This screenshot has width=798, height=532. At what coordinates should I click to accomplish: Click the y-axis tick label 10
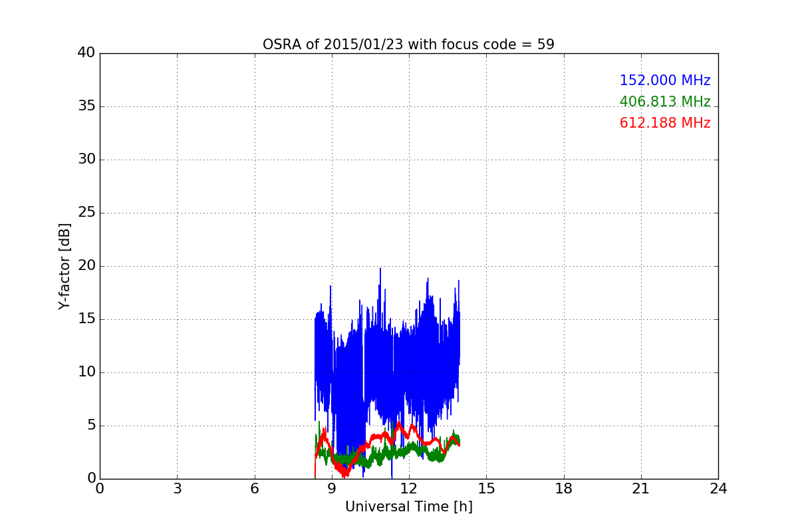point(86,372)
